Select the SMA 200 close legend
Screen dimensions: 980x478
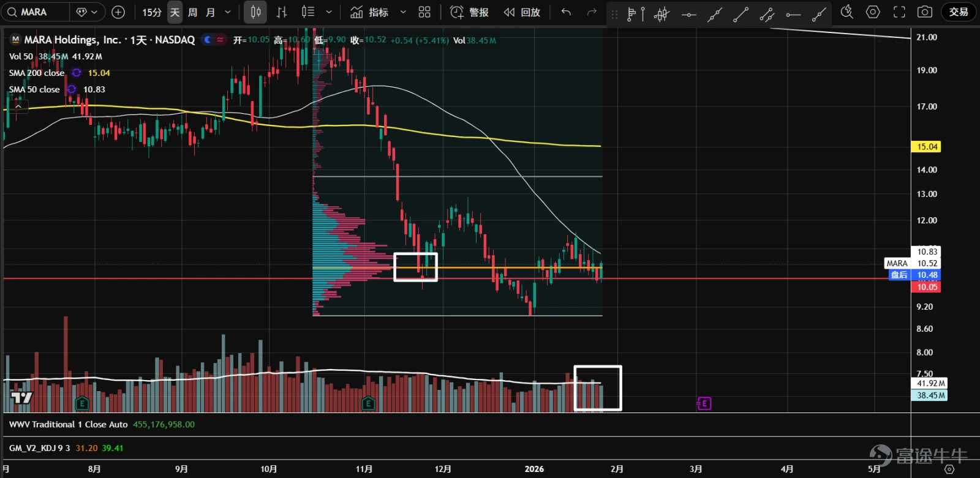pyautogui.click(x=37, y=73)
